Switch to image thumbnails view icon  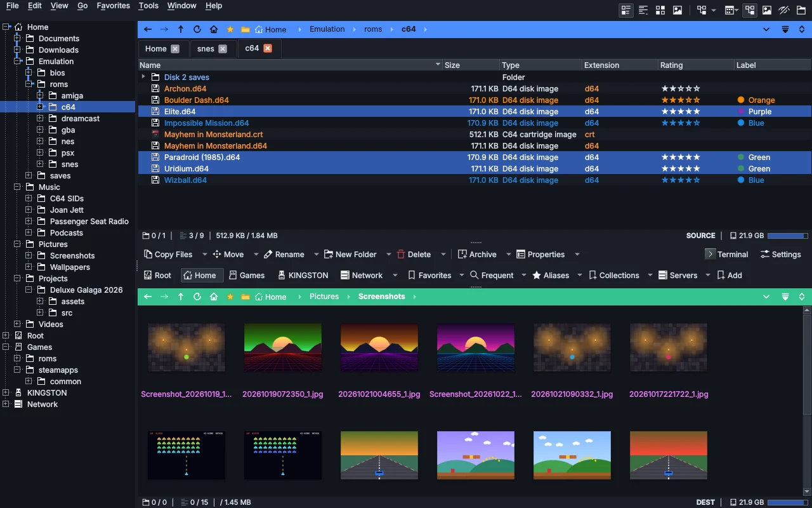click(678, 10)
